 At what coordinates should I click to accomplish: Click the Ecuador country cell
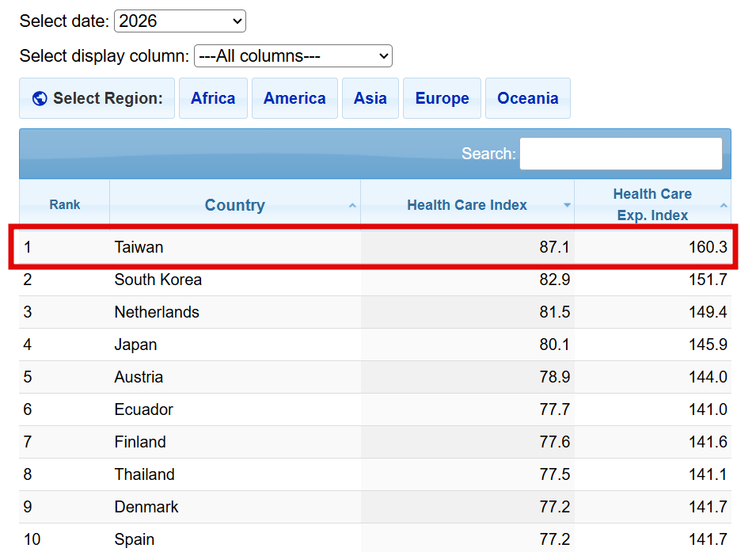(143, 409)
